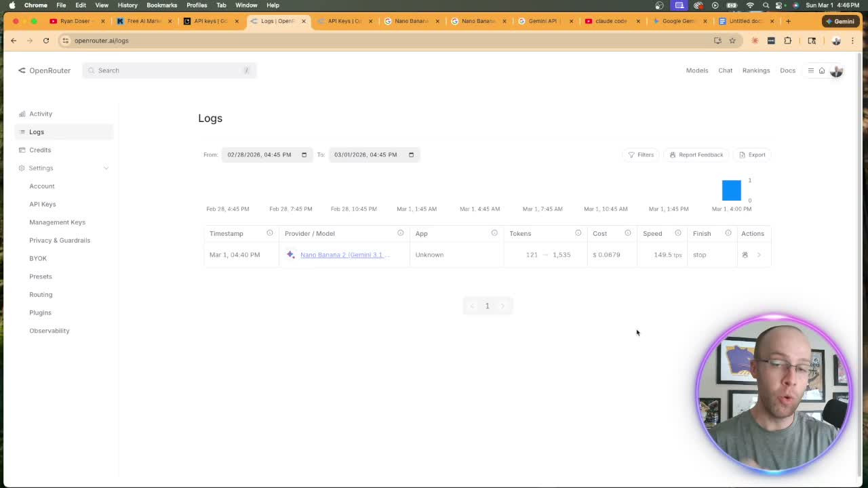Click the Credits sidebar icon
Viewport: 868px width, 488px height.
click(22, 150)
